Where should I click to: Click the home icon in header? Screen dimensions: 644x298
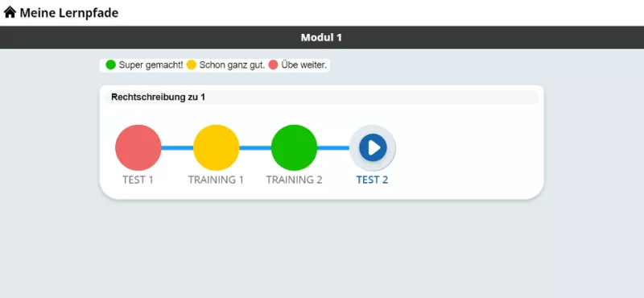(x=10, y=12)
